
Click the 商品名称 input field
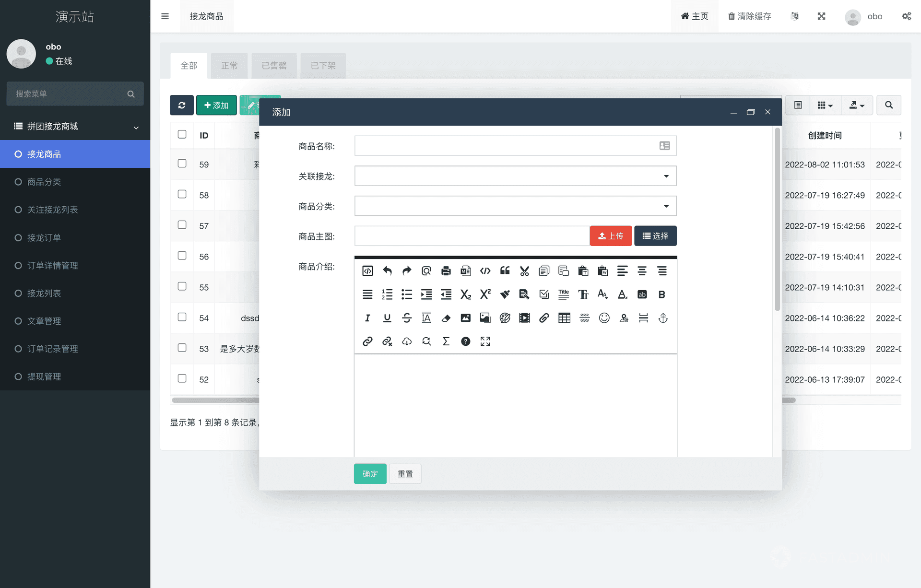(x=506, y=146)
